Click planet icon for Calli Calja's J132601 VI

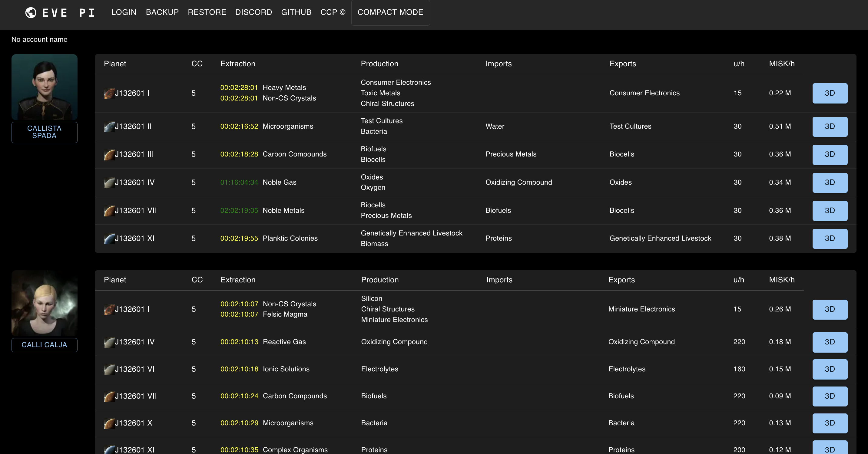109,370
